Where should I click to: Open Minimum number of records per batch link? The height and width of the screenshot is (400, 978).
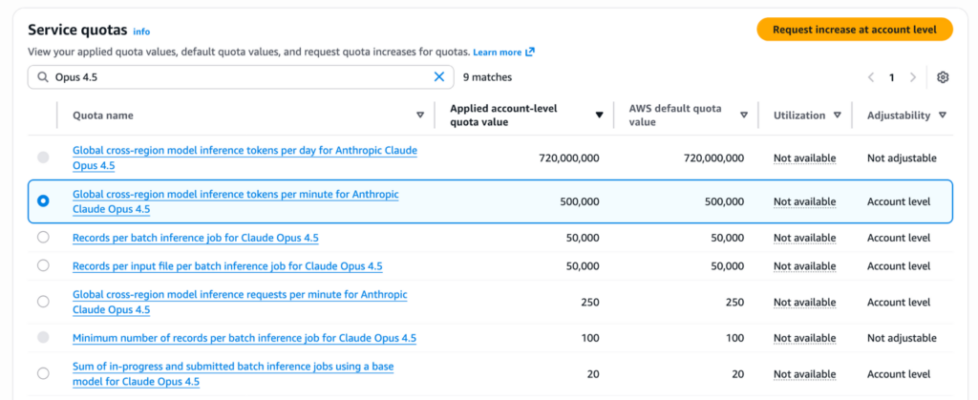coord(244,338)
